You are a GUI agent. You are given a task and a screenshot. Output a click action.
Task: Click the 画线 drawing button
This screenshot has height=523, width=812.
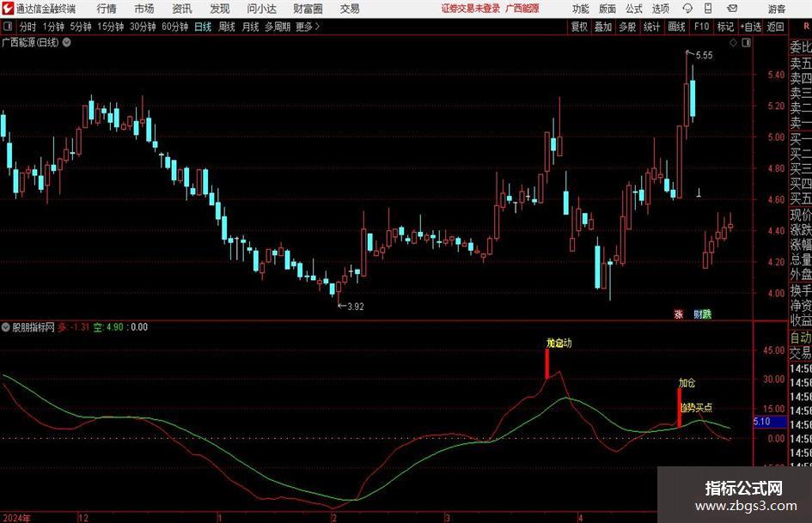(676, 27)
